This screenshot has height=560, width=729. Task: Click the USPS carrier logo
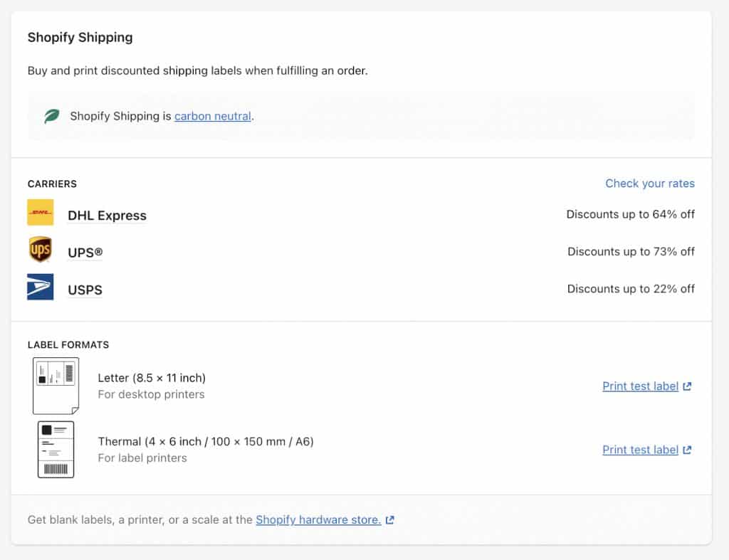tap(41, 287)
